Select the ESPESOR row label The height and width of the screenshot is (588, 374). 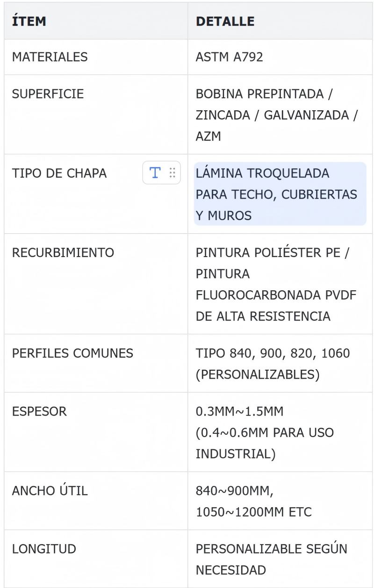39,411
